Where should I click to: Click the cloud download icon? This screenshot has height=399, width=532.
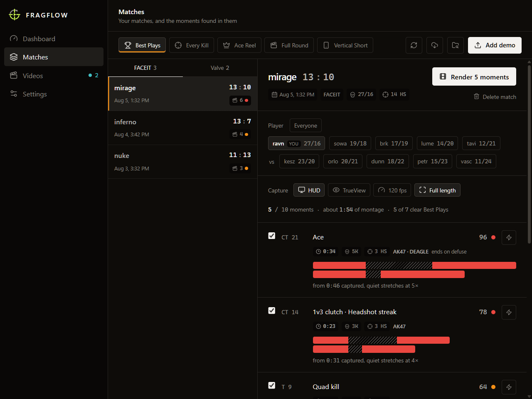click(x=435, y=45)
